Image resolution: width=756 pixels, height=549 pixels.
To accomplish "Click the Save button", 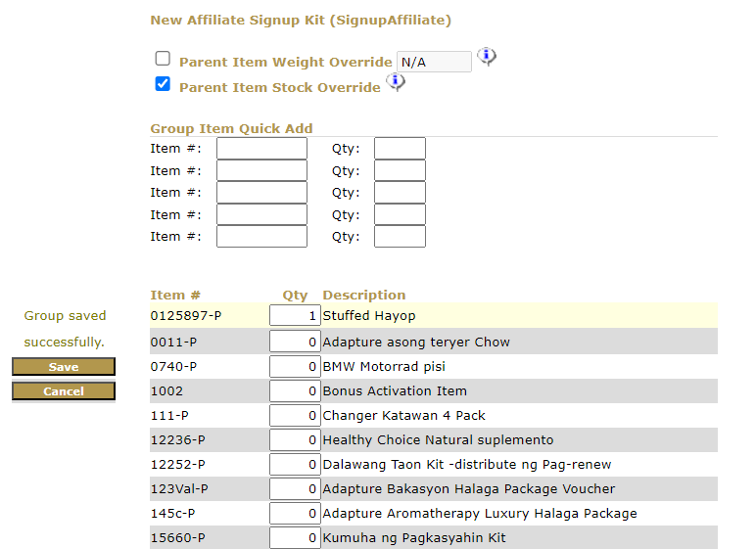I will click(x=64, y=367).
